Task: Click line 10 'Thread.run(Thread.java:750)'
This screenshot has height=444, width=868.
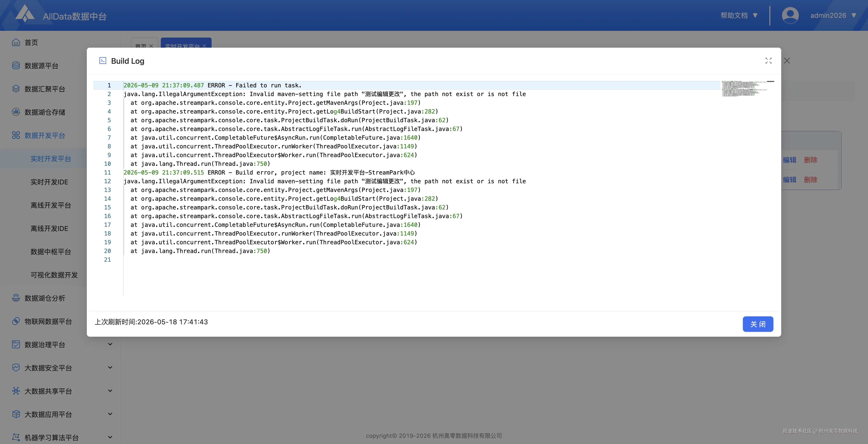Action: point(201,164)
